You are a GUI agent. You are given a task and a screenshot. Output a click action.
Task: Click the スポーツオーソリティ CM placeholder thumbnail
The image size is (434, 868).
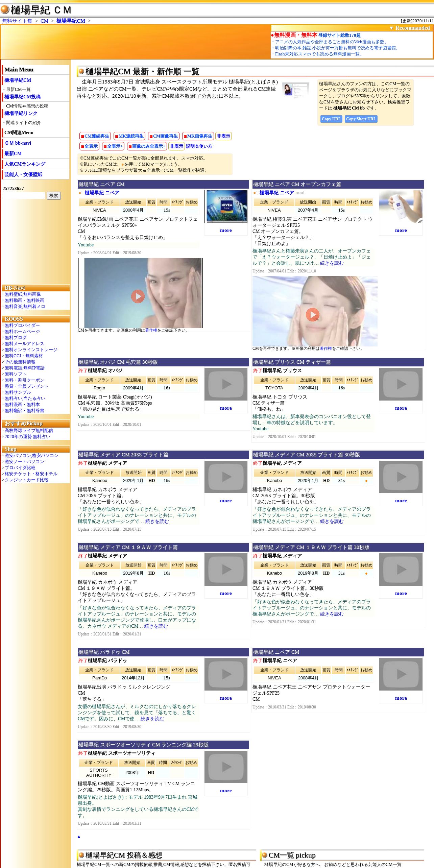click(x=226, y=767)
